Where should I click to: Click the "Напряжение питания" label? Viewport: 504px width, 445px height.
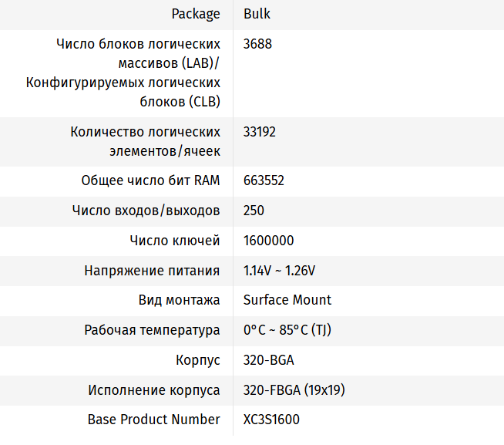[152, 271]
